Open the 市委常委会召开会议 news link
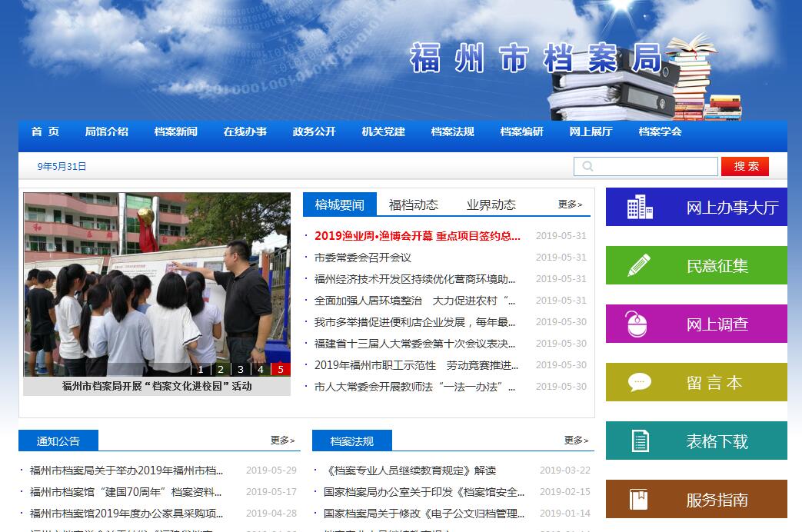The image size is (802, 532). tap(363, 258)
